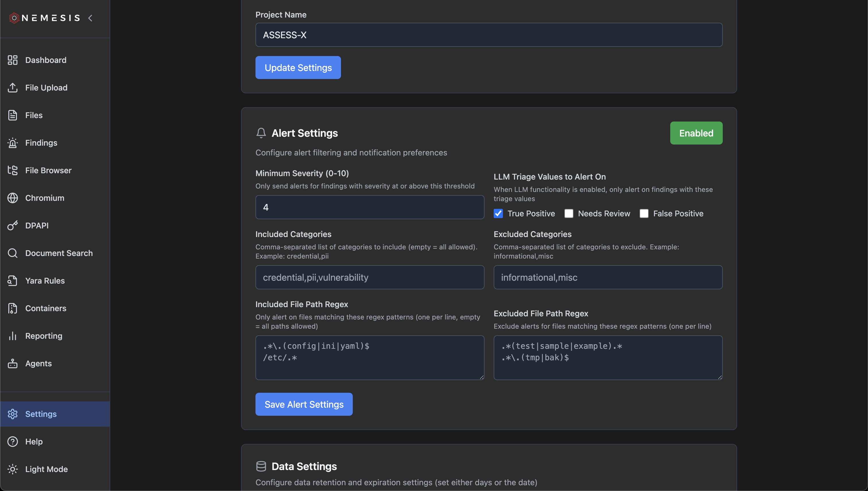Open Findings via the alarm bell sidebar icon

tap(12, 143)
